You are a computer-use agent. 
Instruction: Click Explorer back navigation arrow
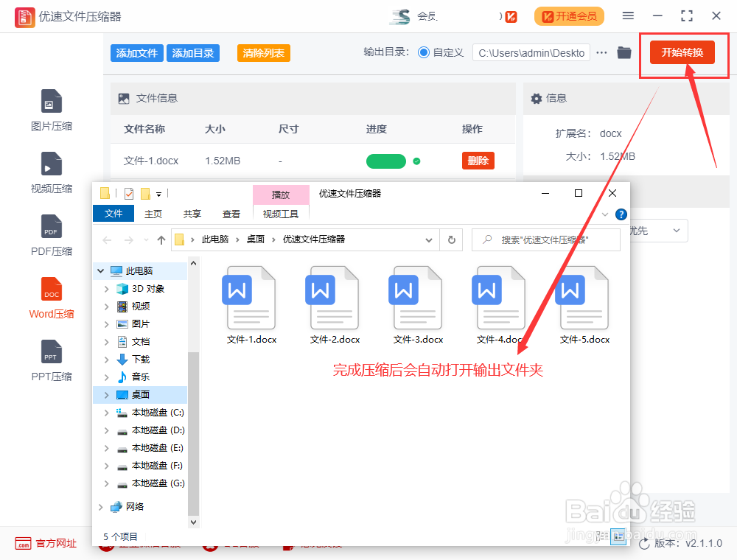click(x=107, y=240)
